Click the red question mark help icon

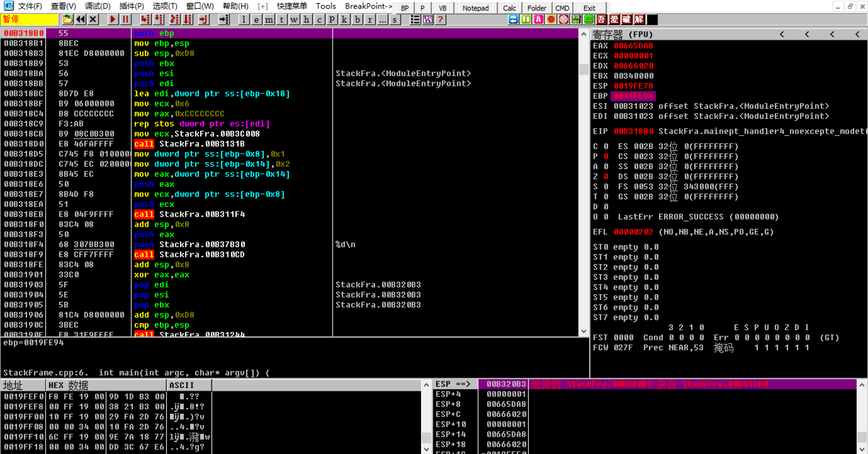[x=440, y=19]
